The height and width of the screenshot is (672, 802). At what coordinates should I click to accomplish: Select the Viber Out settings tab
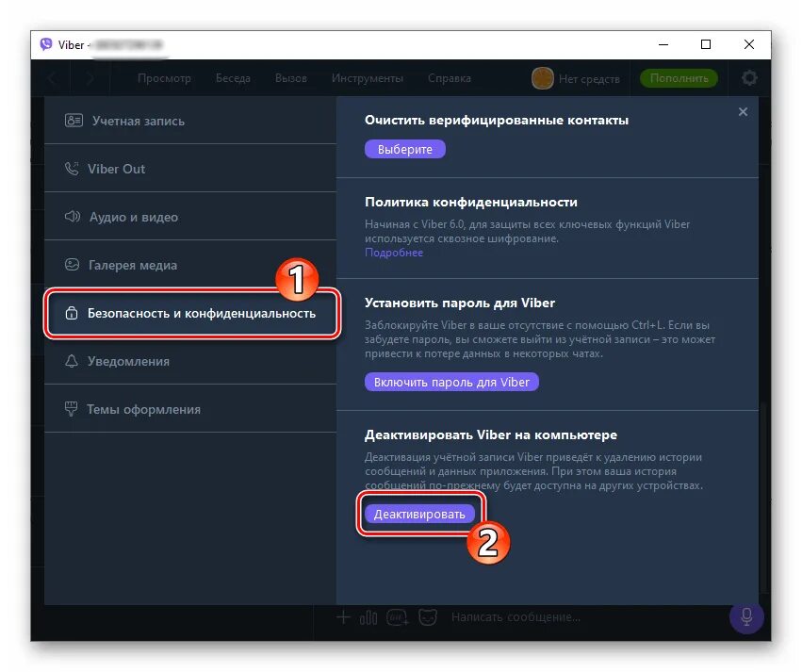(190, 169)
